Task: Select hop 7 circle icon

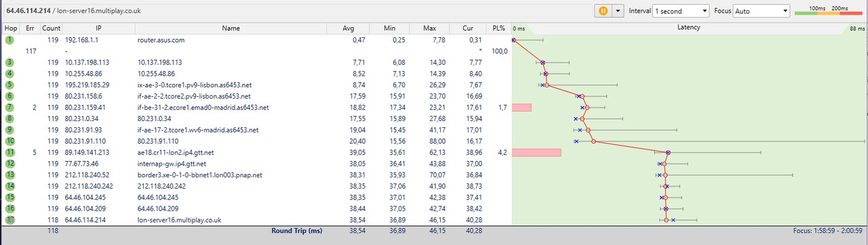Action: (x=9, y=107)
